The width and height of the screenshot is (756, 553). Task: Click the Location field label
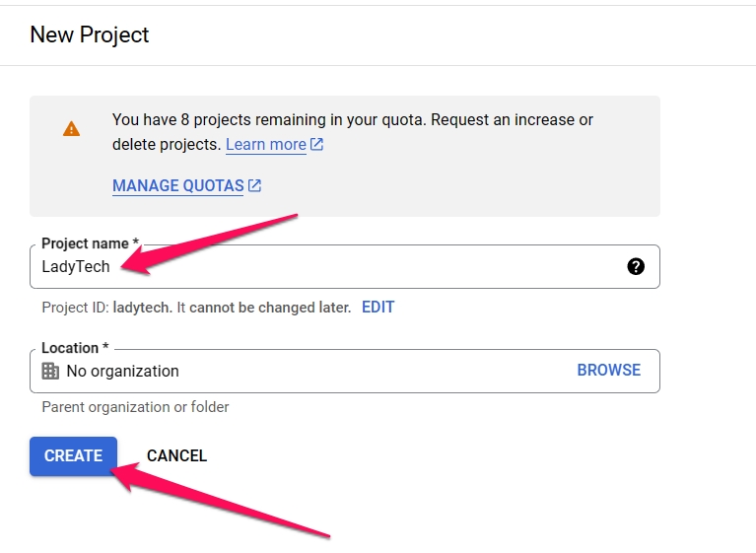coord(75,348)
